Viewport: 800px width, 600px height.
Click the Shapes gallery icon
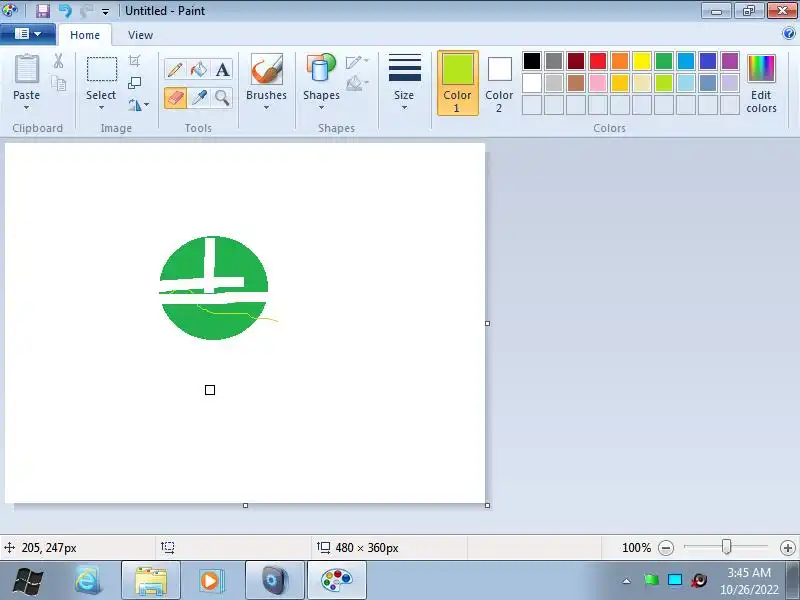321,69
